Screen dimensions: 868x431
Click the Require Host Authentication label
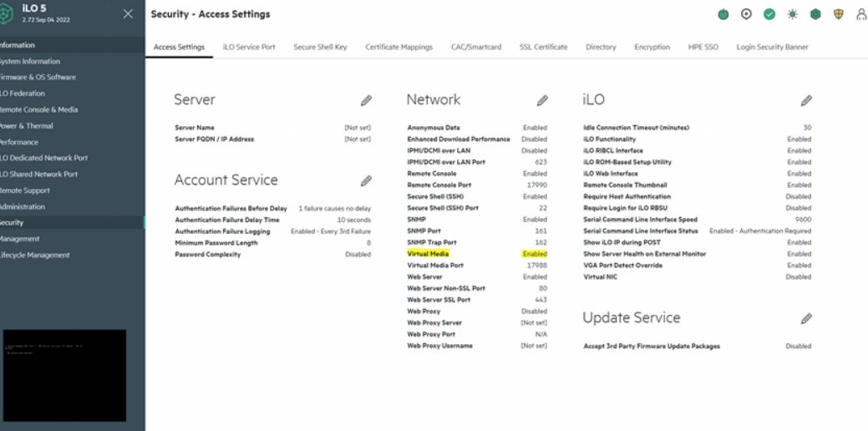[x=627, y=196]
